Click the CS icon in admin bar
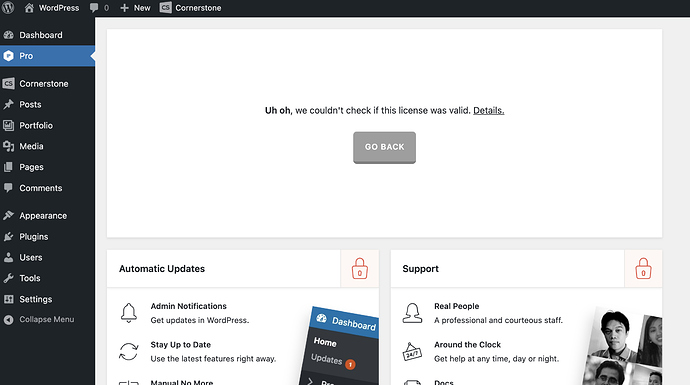This screenshot has width=690, height=385. tap(165, 7)
